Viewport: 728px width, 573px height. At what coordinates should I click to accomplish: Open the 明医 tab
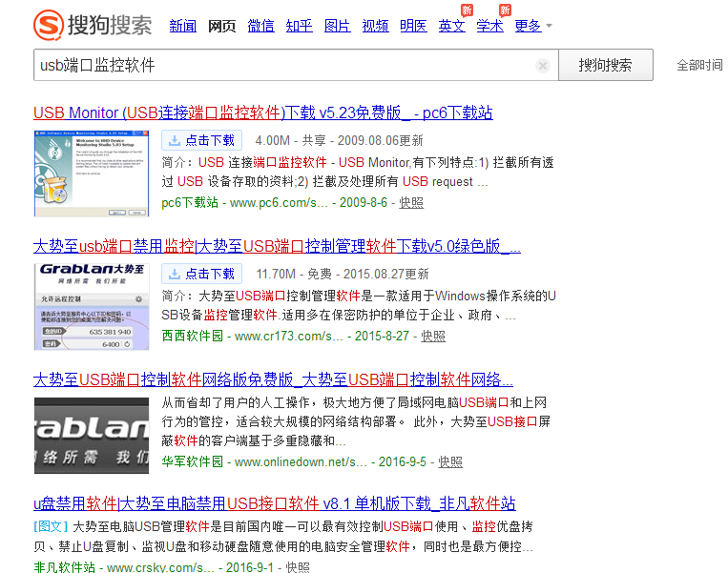[x=413, y=26]
